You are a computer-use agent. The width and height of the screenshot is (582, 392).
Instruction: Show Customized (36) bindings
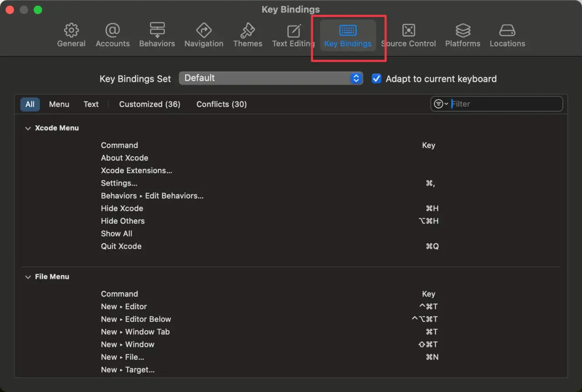(150, 104)
